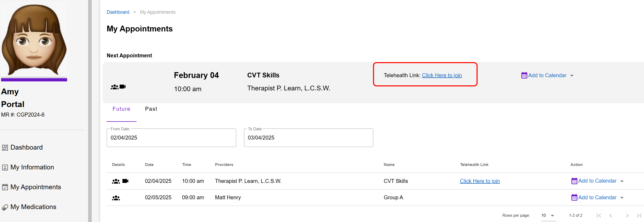The height and width of the screenshot is (222, 644).
Task: Click group icon in the 02/05/2025 row
Action: click(x=116, y=198)
